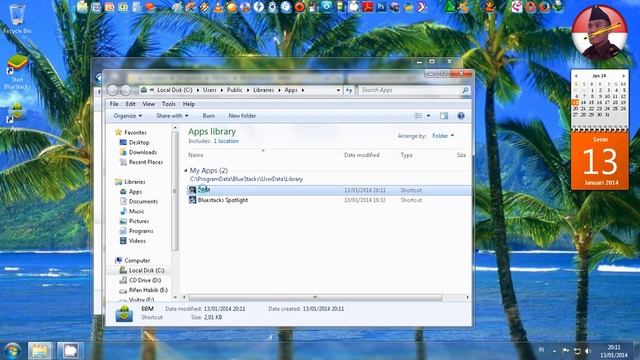This screenshot has width=640, height=360.
Task: Click the navigation pane vertical scrollbar
Action: [175, 192]
